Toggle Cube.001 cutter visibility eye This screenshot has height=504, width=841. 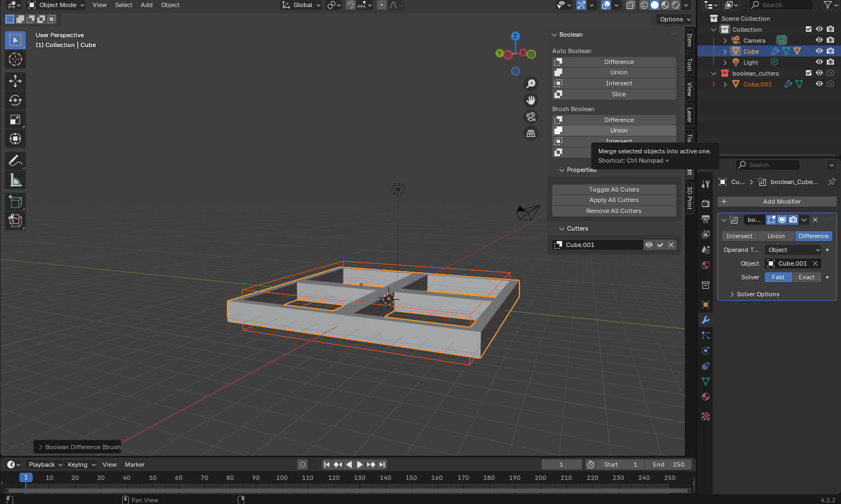[x=649, y=245]
